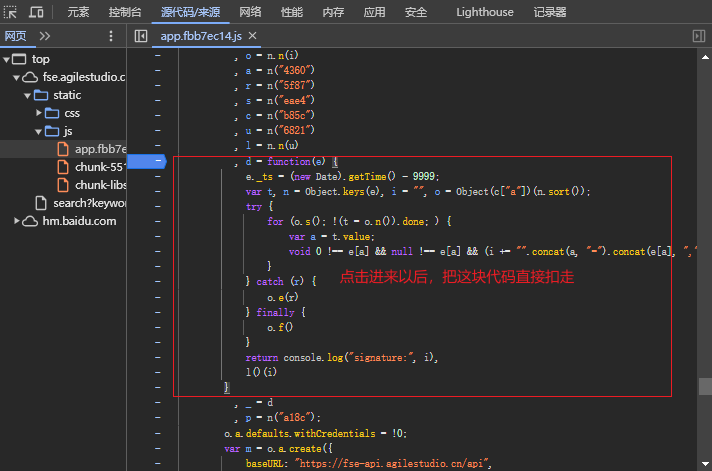The width and height of the screenshot is (712, 471).
Task: Toggle the debugger sidebar icon
Action: pyautogui.click(x=698, y=36)
